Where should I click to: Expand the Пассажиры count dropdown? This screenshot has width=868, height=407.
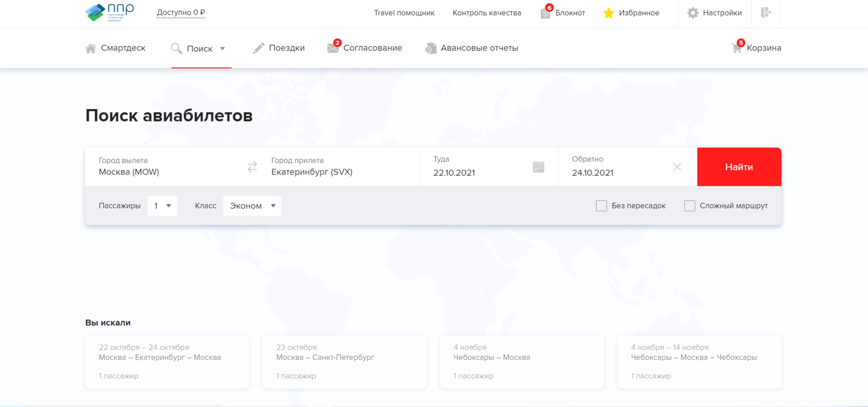point(162,206)
